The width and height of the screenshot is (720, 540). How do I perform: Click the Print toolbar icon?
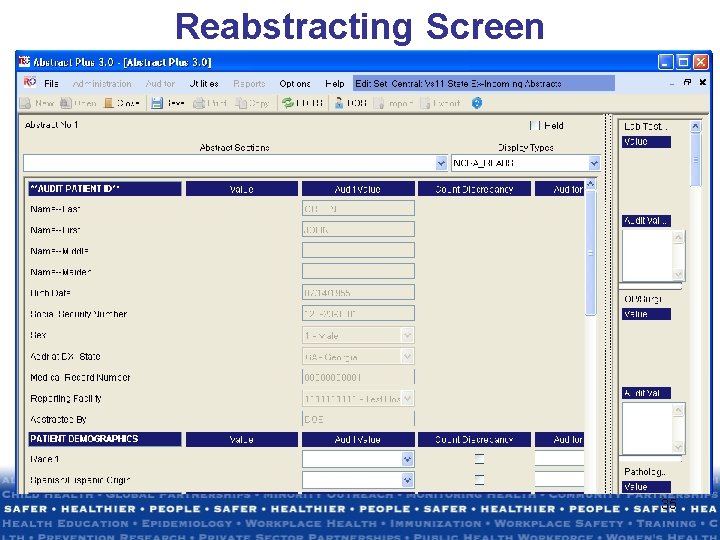tap(198, 103)
